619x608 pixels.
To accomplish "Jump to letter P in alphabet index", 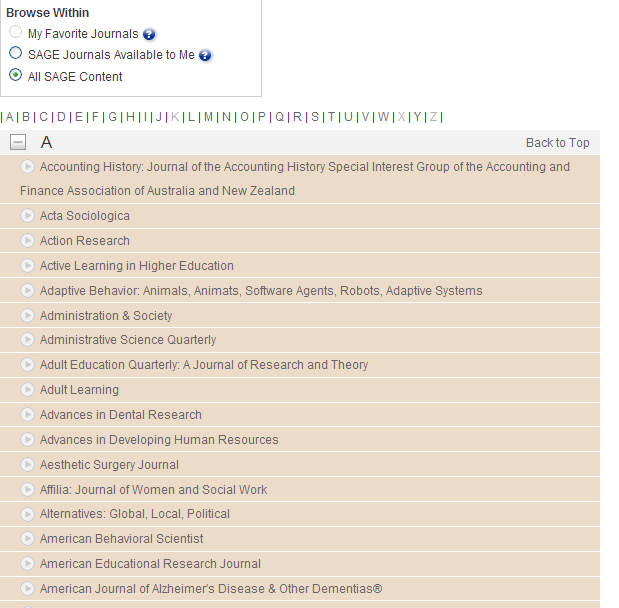I will (261, 117).
